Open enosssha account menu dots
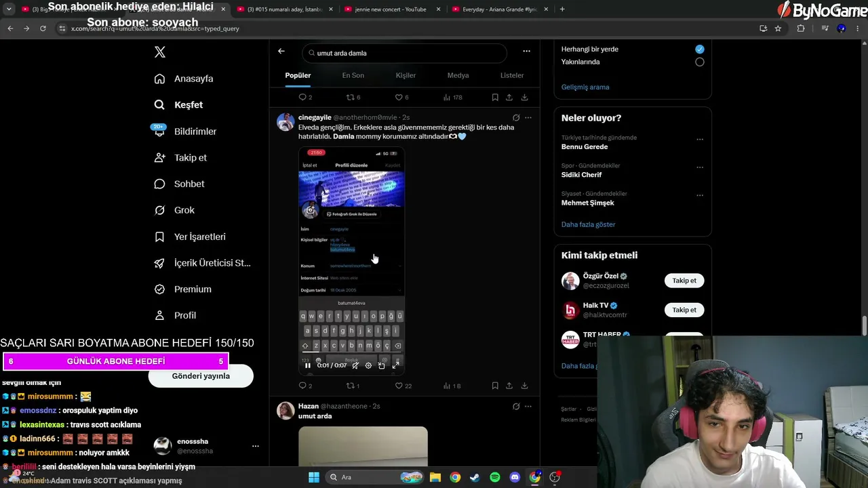Image resolution: width=868 pixels, height=488 pixels. tap(256, 446)
